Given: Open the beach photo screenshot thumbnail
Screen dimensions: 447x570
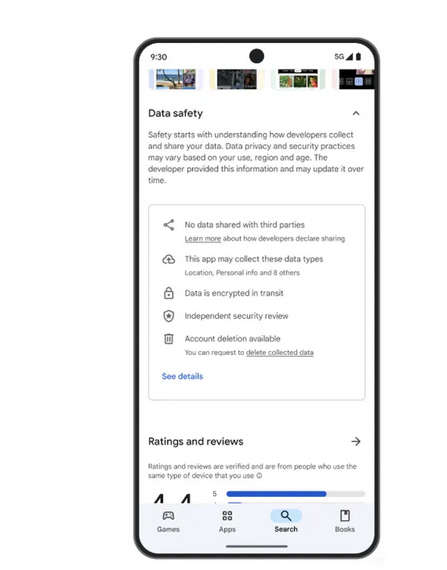Looking at the screenshot, I should (x=176, y=79).
